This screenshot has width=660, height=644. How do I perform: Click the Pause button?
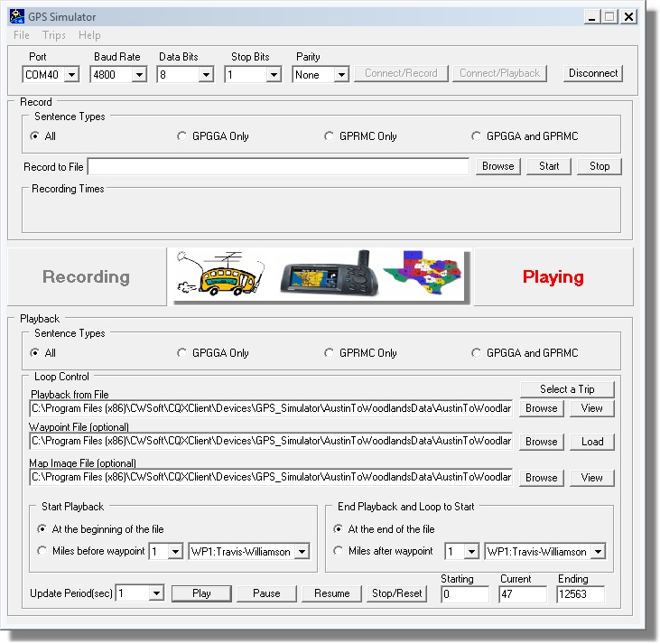pyautogui.click(x=266, y=593)
